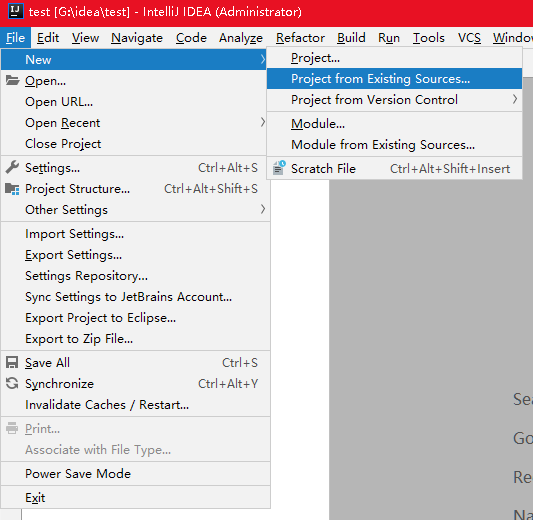Open the File menu
The height and width of the screenshot is (520, 533).
[x=15, y=38]
